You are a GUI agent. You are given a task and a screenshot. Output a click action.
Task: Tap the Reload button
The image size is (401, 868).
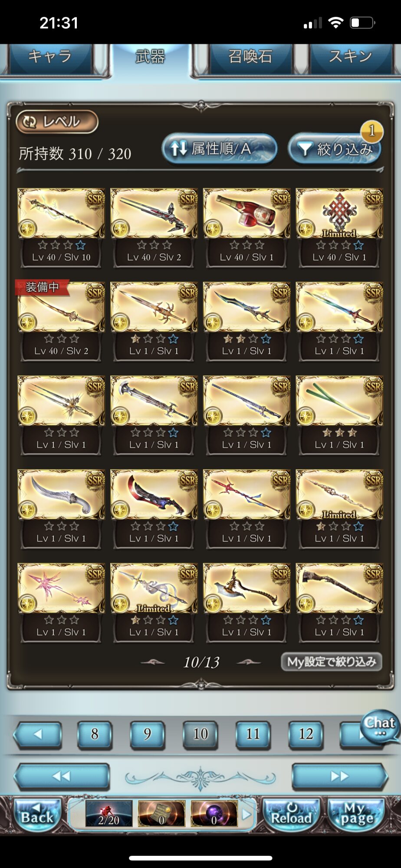291,814
